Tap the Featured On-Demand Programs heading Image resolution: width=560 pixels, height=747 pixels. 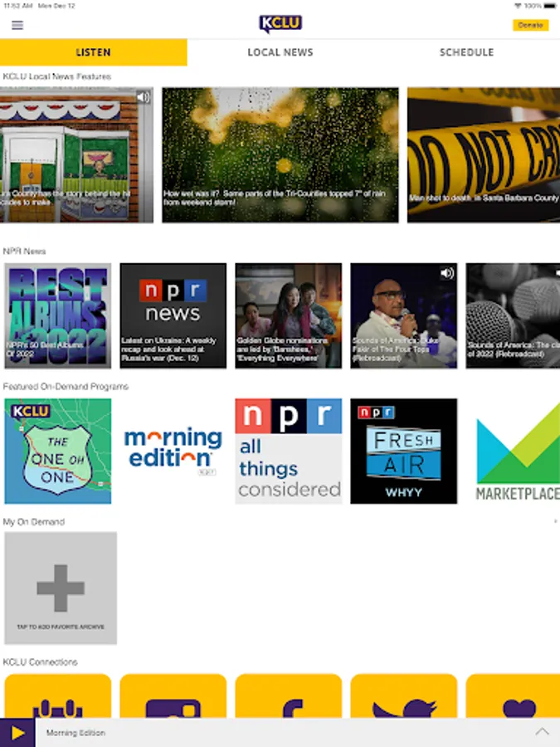tap(66, 386)
